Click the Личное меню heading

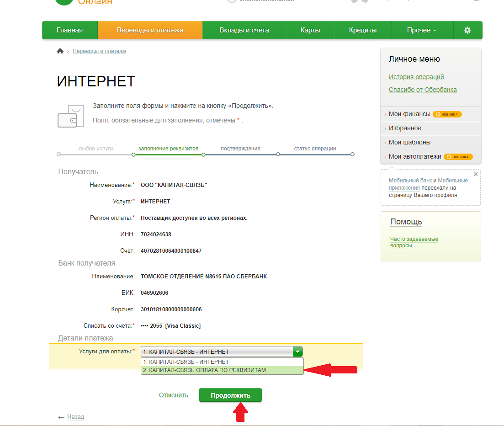(x=414, y=59)
